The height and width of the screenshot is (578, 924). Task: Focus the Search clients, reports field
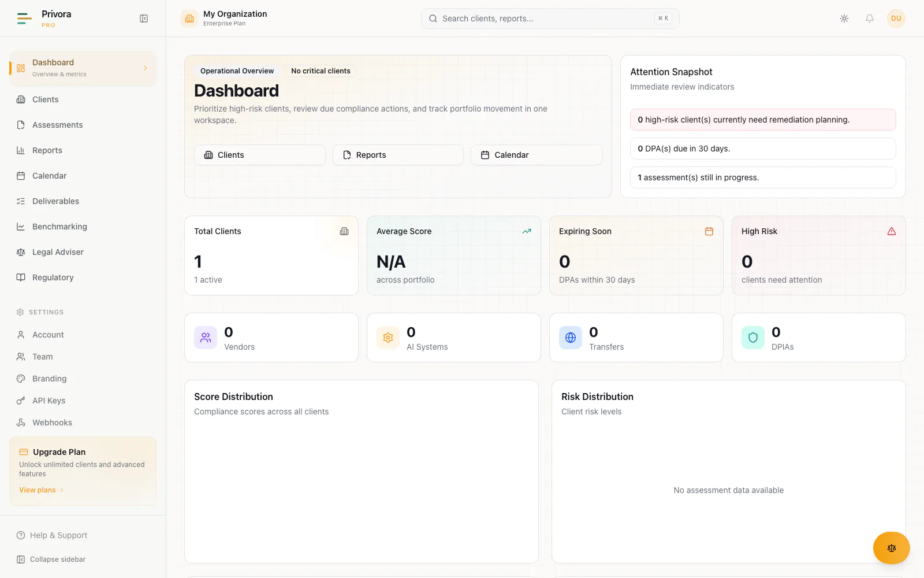550,18
